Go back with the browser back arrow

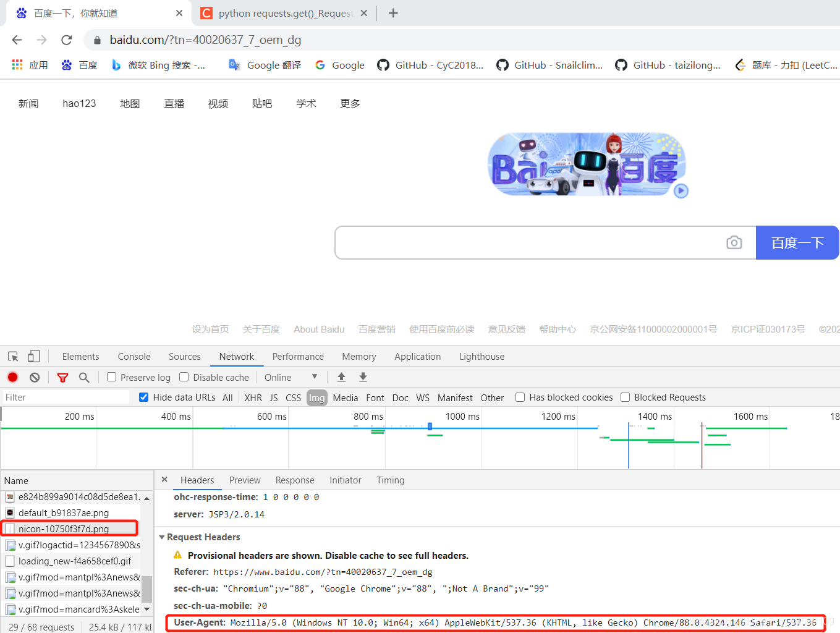pyautogui.click(x=17, y=40)
